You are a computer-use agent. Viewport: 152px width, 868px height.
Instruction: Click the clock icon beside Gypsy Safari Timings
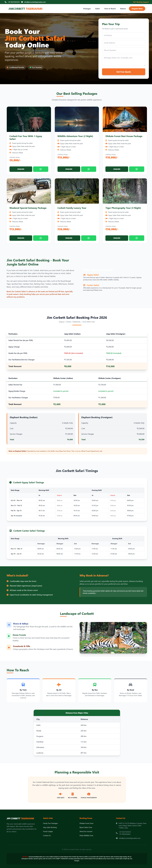10,483
